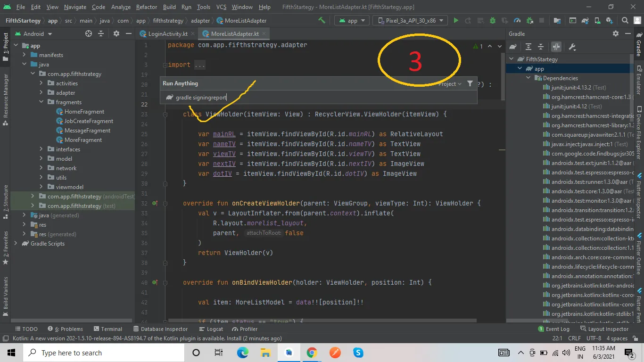Screen dimensions: 644x362
Task: Open Google Chrome from the taskbar
Action: pyautogui.click(x=312, y=353)
